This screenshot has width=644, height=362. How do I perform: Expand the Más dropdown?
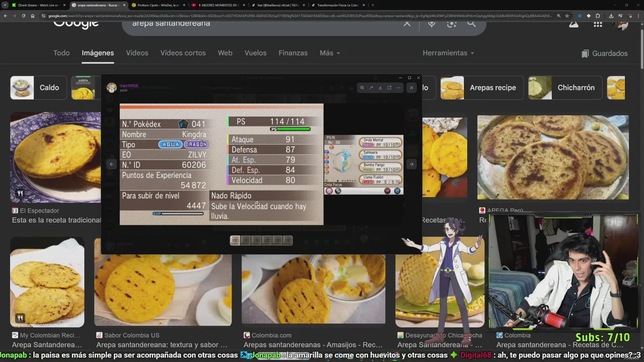coord(330,53)
